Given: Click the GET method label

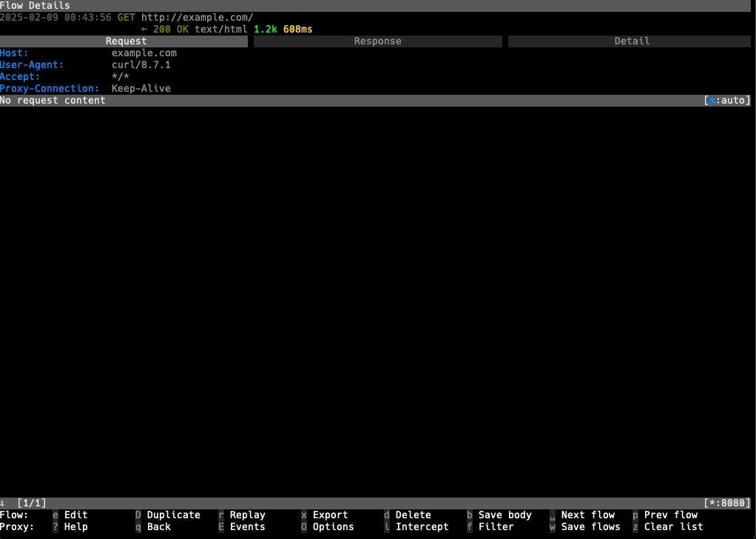Looking at the screenshot, I should (x=126, y=17).
